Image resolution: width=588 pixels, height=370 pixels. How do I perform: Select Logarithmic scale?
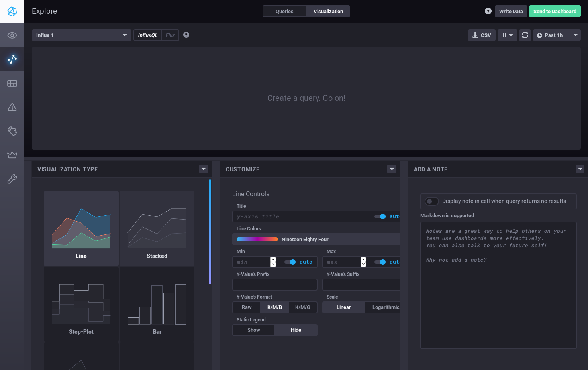tap(383, 307)
